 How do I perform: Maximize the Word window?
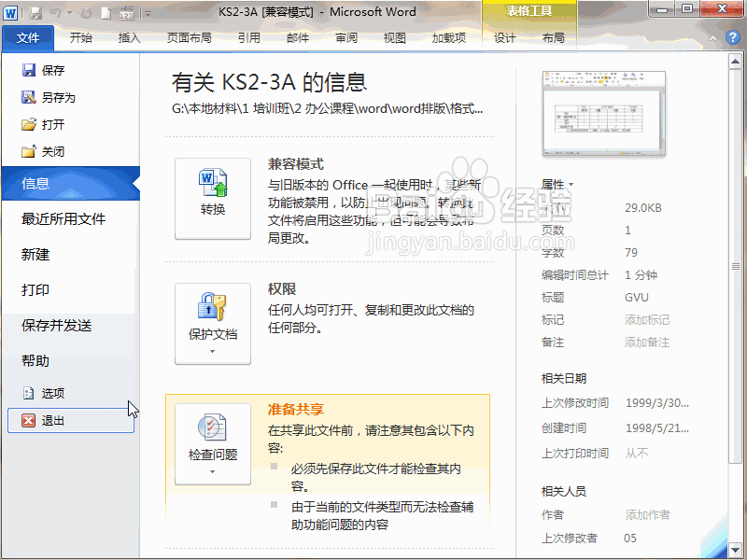[687, 9]
